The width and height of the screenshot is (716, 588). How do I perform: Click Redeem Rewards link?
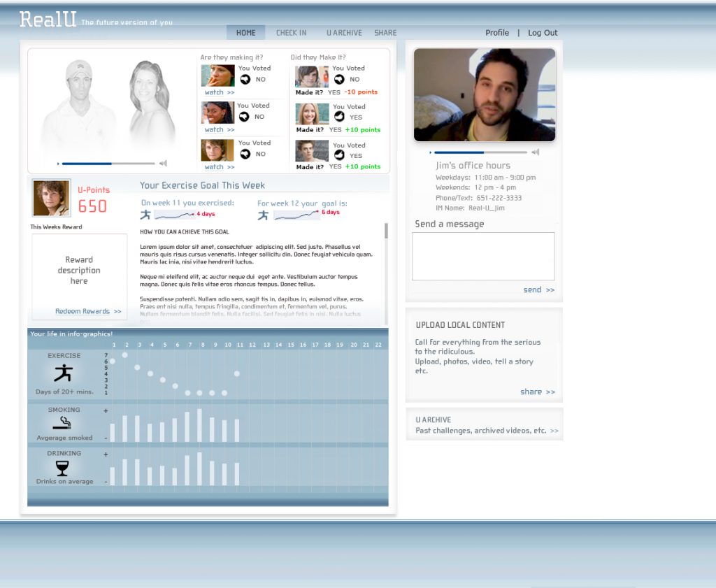(x=88, y=311)
